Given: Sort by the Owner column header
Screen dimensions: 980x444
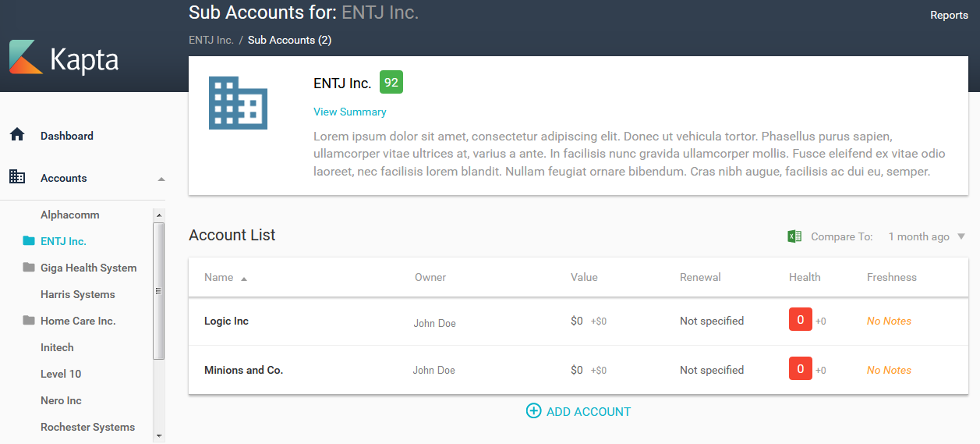Looking at the screenshot, I should point(430,277).
